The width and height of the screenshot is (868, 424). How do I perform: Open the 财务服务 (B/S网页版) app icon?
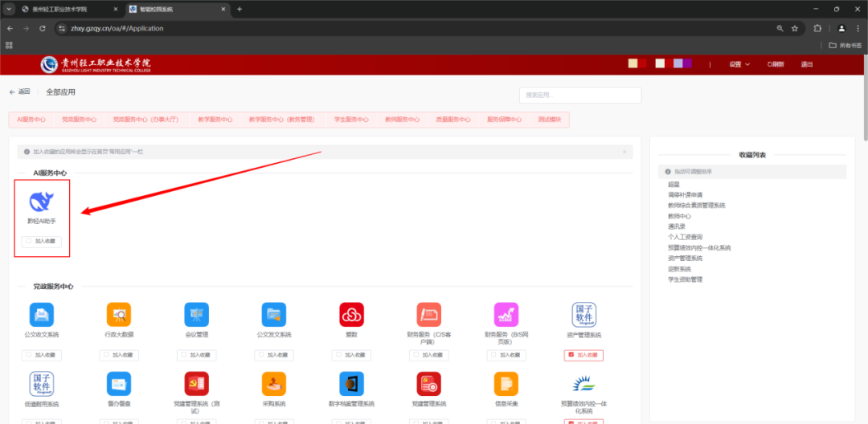[x=506, y=315]
